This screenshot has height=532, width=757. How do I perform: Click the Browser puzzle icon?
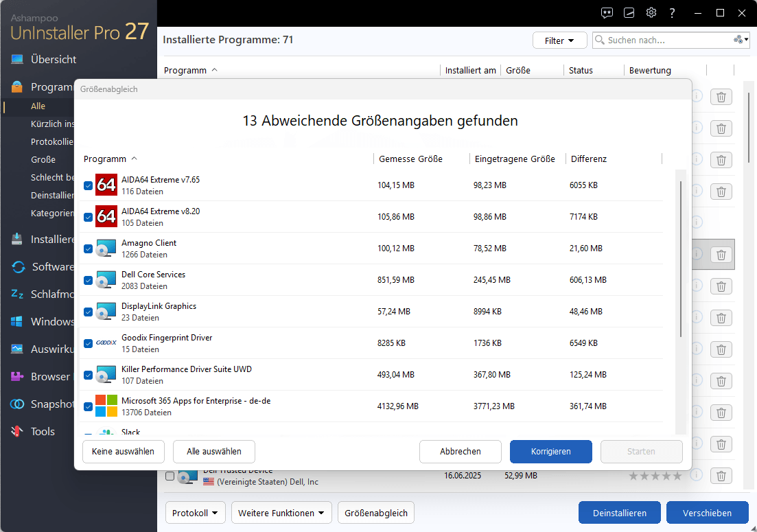click(17, 377)
